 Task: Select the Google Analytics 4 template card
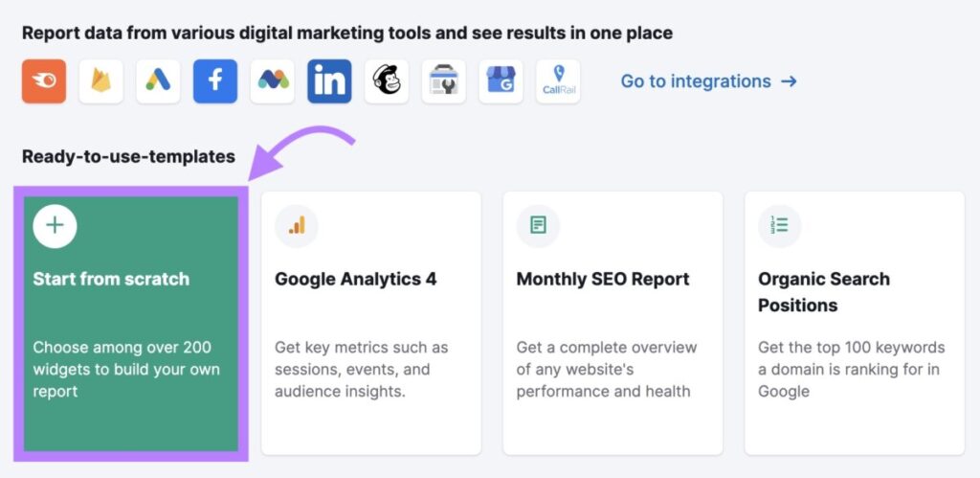pyautogui.click(x=371, y=324)
